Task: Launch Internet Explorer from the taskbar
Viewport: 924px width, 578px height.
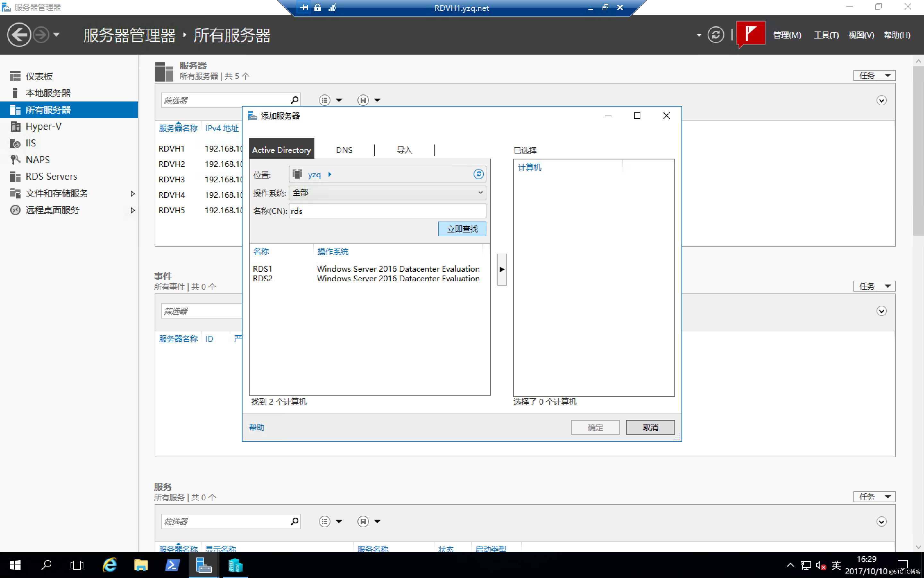Action: (x=110, y=565)
